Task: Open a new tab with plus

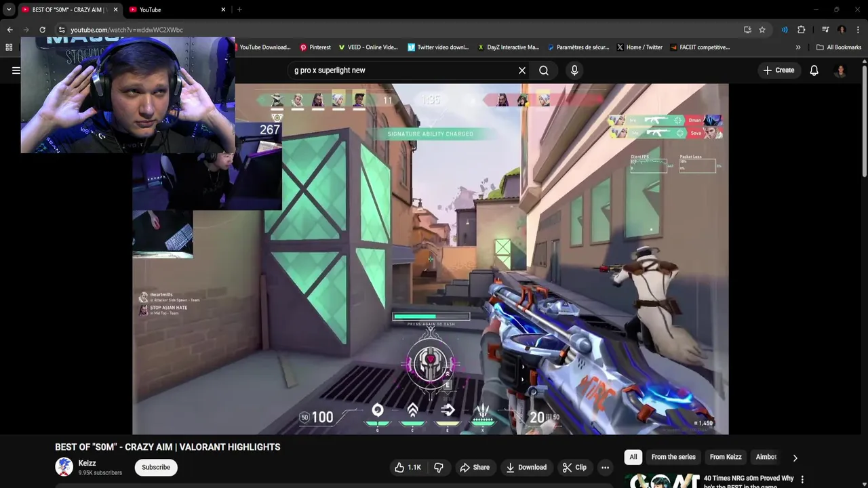Action: point(239,9)
